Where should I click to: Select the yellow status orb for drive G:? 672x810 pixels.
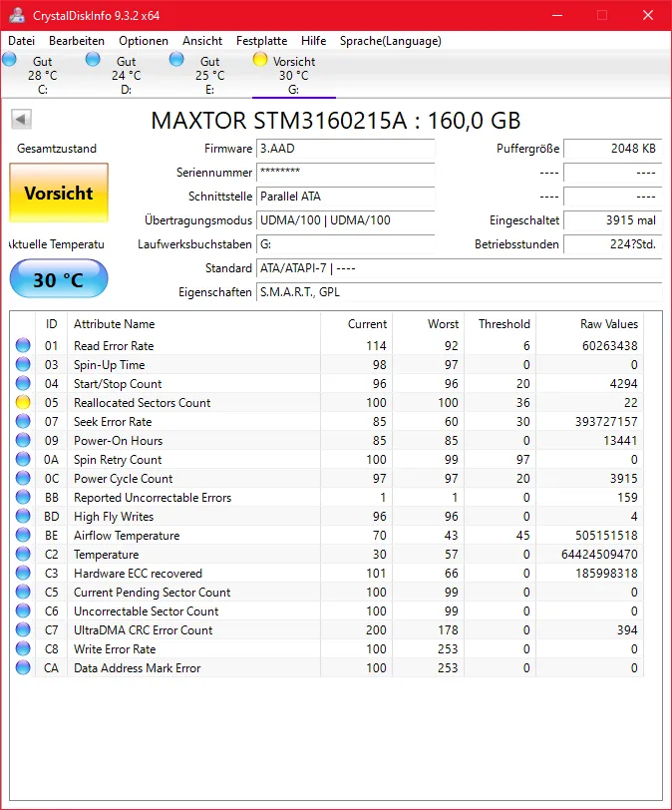click(x=260, y=60)
